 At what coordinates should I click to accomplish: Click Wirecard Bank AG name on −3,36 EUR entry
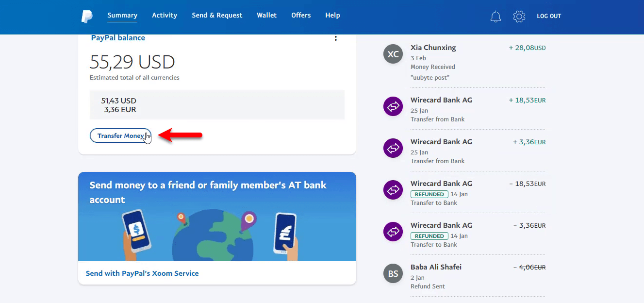441,225
